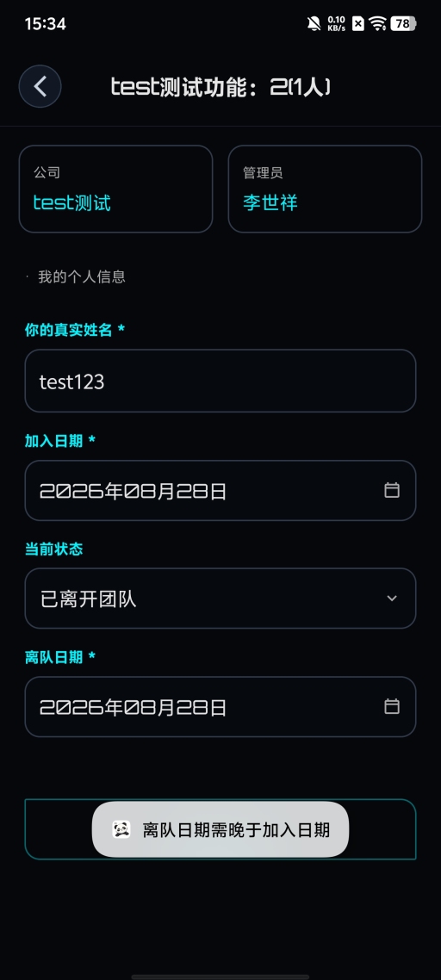This screenshot has height=980, width=441.
Task: Tap the submit button behind the toast
Action: coord(220,829)
